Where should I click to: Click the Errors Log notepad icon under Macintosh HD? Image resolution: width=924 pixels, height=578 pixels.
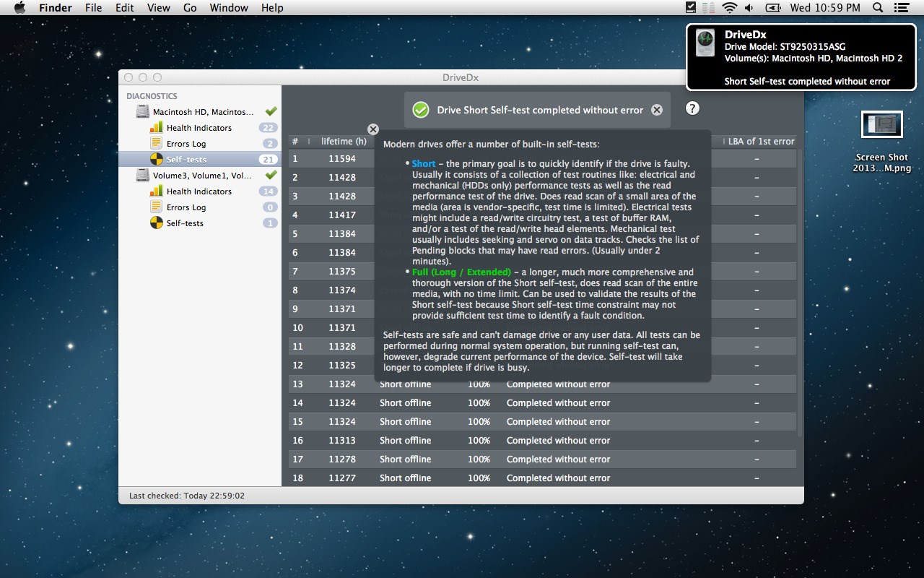(x=156, y=144)
